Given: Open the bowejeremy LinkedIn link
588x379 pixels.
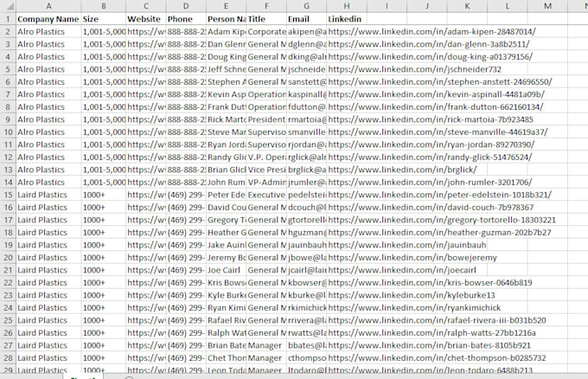Looking at the screenshot, I should pos(412,258).
